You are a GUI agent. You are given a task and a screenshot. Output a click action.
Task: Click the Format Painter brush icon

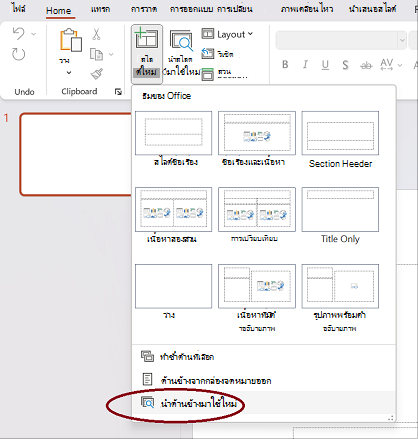pyautogui.click(x=97, y=74)
